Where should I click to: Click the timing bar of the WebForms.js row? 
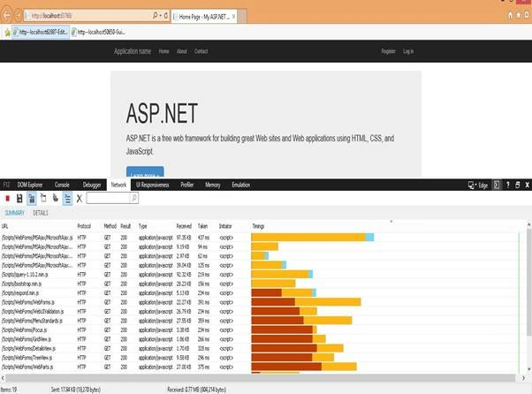click(306, 302)
